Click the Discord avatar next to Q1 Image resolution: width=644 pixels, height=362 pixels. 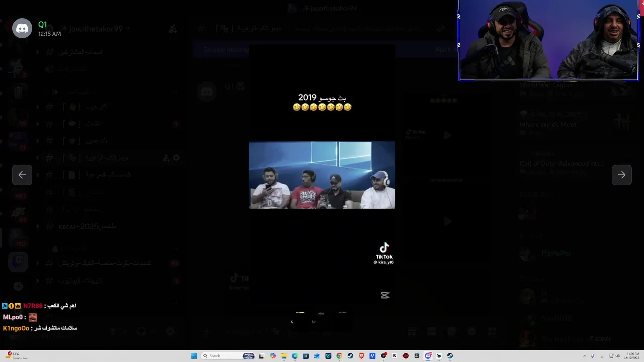[x=22, y=28]
